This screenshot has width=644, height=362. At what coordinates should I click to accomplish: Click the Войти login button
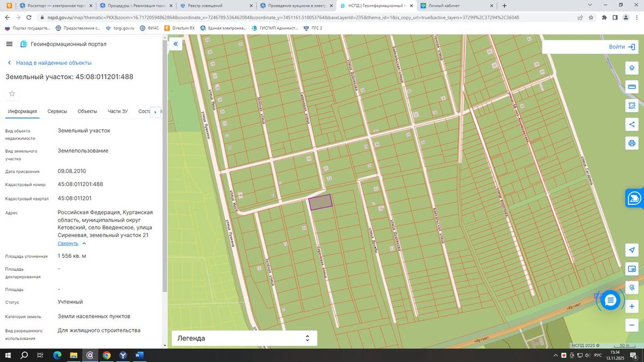pos(621,47)
